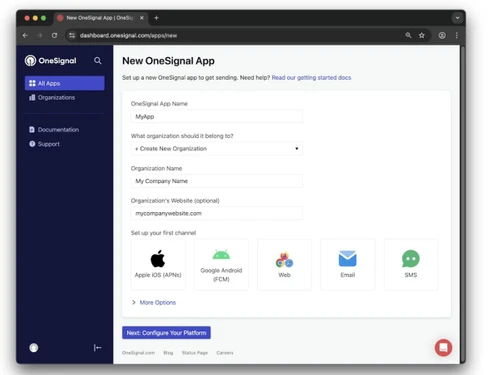This screenshot has height=375, width=500.
Task: Choose the Apple iOS (APNs) channel
Action: tap(158, 265)
